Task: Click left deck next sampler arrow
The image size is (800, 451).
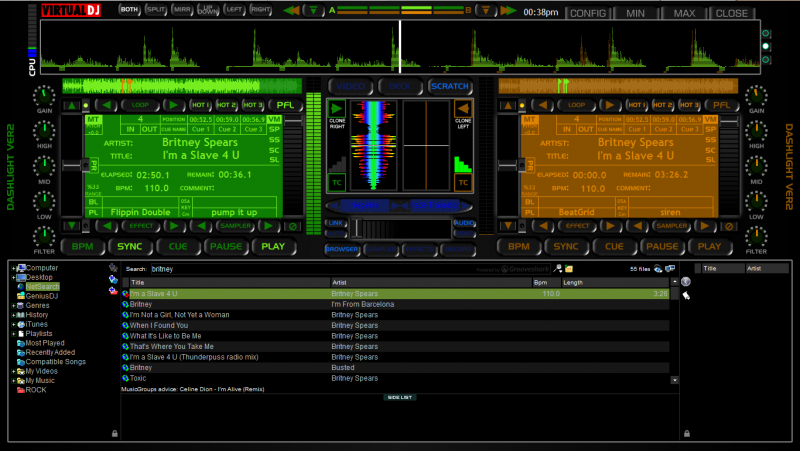Action: point(268,226)
